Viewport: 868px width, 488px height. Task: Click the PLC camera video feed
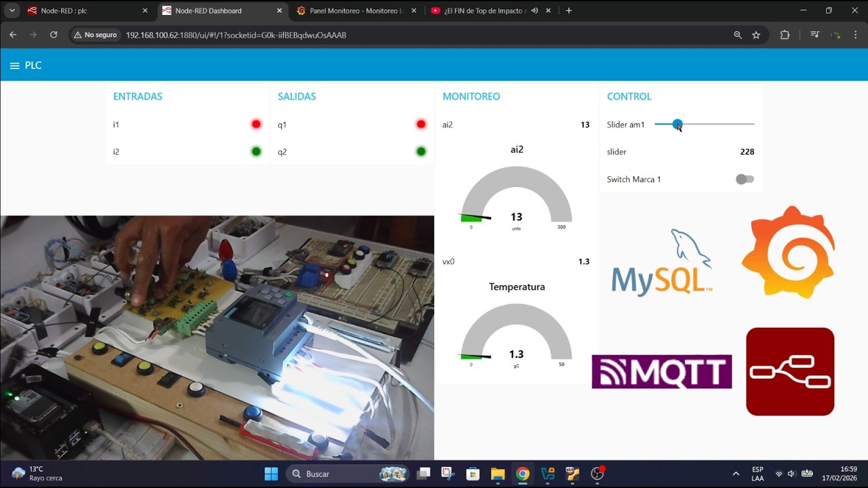pyautogui.click(x=217, y=338)
